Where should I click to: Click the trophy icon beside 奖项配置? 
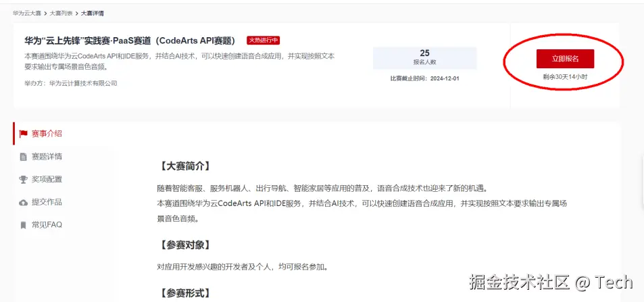[24, 180]
